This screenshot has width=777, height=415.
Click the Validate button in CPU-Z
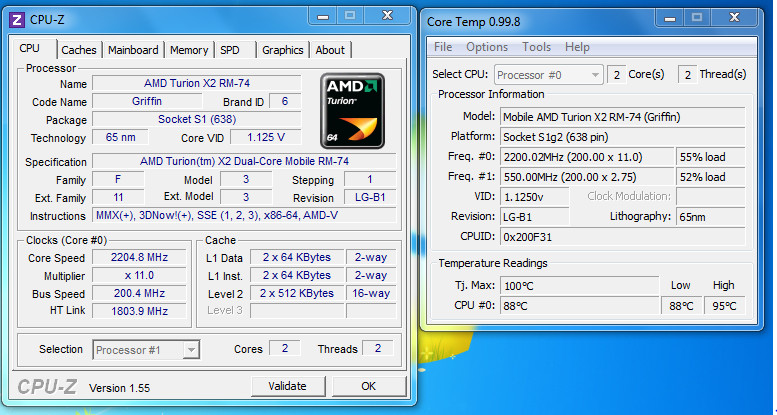[287, 386]
